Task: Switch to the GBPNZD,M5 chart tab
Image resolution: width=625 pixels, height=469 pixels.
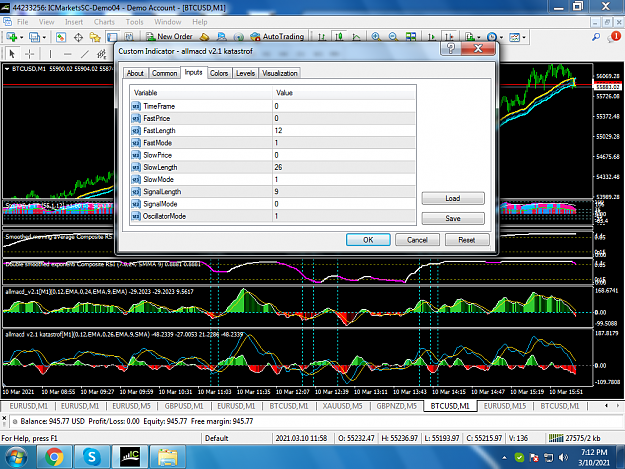Action: click(x=397, y=406)
